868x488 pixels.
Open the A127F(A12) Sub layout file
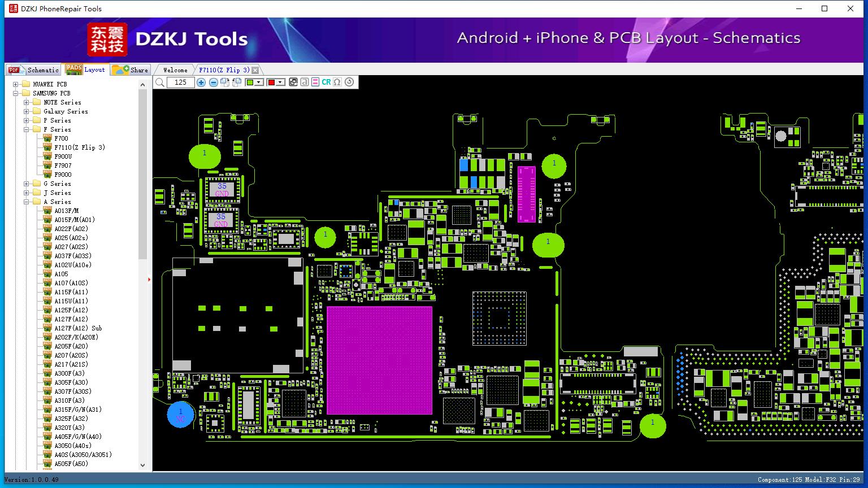click(x=78, y=328)
